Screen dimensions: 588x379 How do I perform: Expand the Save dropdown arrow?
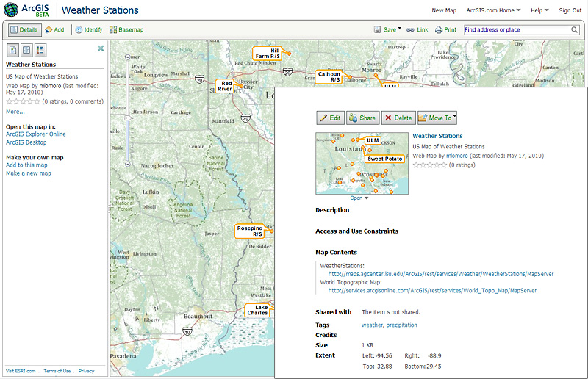click(399, 28)
